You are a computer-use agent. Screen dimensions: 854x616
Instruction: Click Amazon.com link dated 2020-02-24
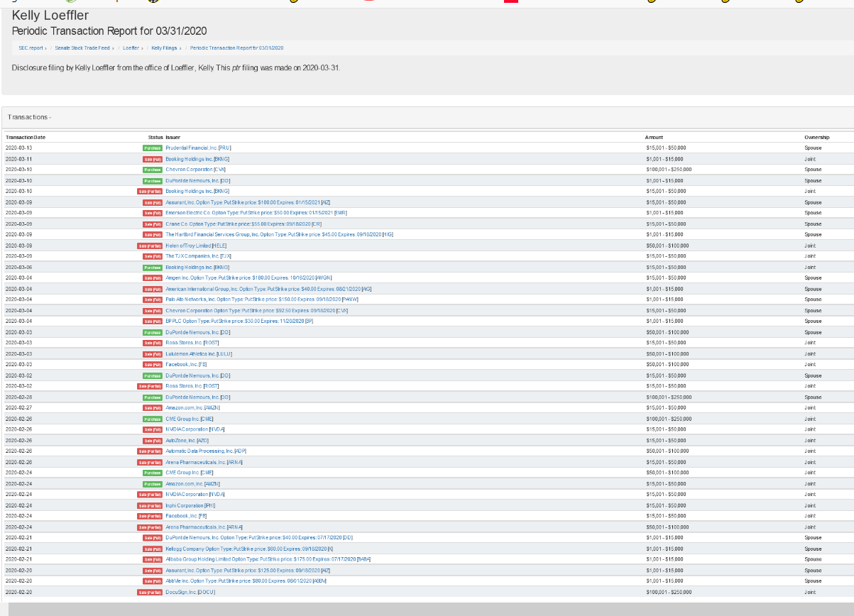tap(192, 483)
